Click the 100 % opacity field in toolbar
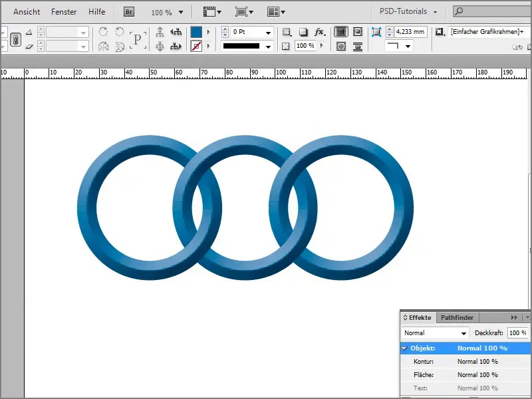The width and height of the screenshot is (532, 399). coord(305,46)
